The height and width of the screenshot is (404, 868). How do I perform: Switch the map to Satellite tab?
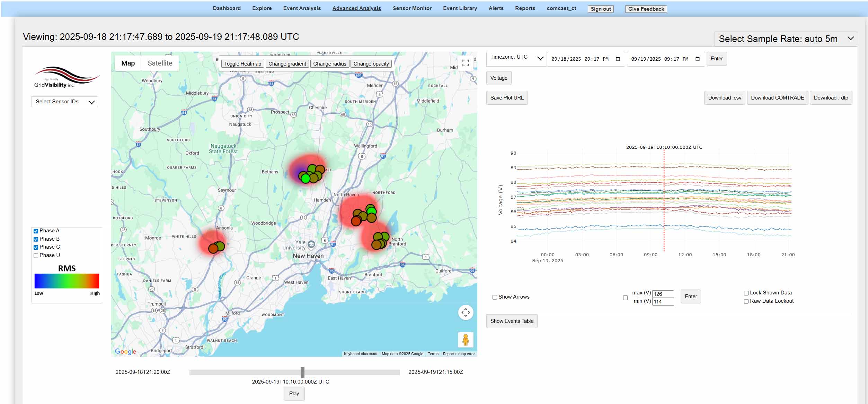(160, 63)
